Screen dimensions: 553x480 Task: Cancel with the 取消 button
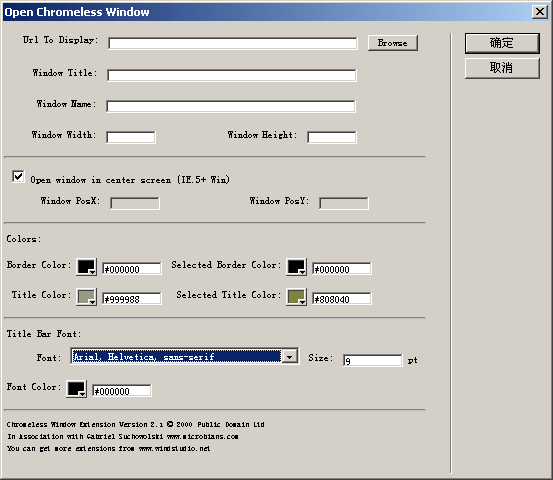click(x=502, y=68)
